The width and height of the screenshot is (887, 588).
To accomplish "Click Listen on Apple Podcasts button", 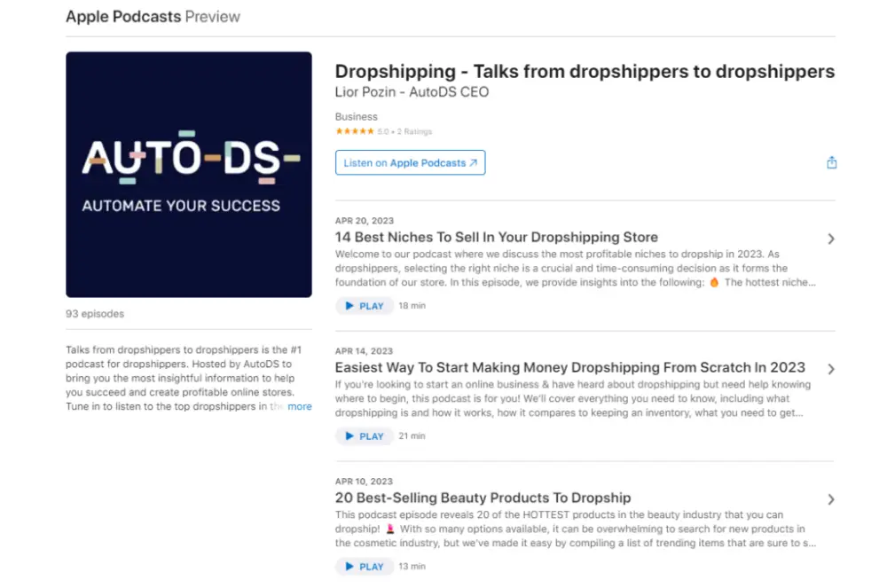I will pos(410,163).
